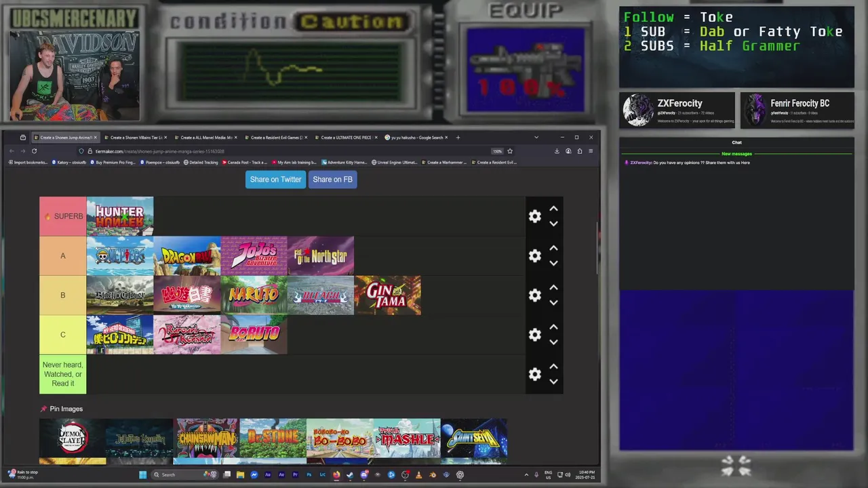Viewport: 868px width, 488px height.
Task: Select the Gintama thumbnail
Action: (388, 295)
